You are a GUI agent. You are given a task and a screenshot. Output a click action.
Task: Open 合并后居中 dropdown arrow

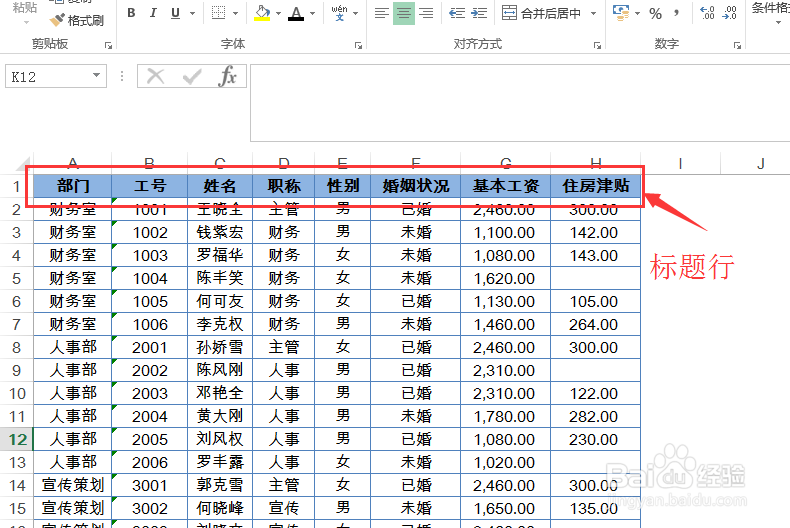coord(593,14)
